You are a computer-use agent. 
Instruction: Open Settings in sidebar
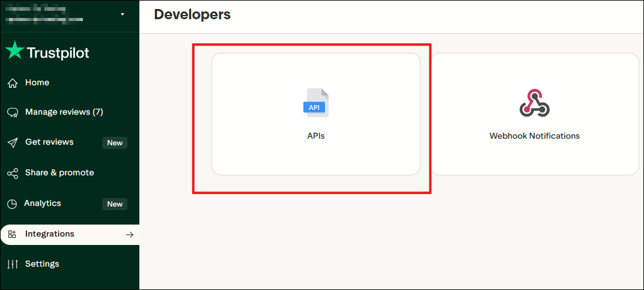(42, 264)
